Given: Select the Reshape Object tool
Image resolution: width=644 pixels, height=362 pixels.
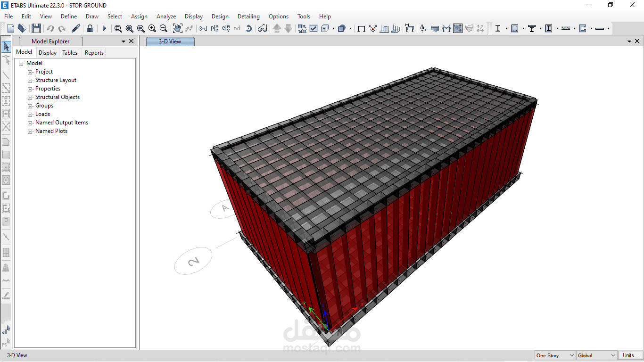Looking at the screenshot, I should pos(6,59).
